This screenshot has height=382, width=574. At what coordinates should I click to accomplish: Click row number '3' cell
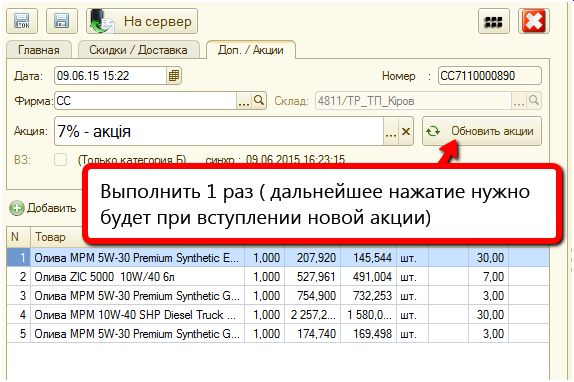[19, 296]
